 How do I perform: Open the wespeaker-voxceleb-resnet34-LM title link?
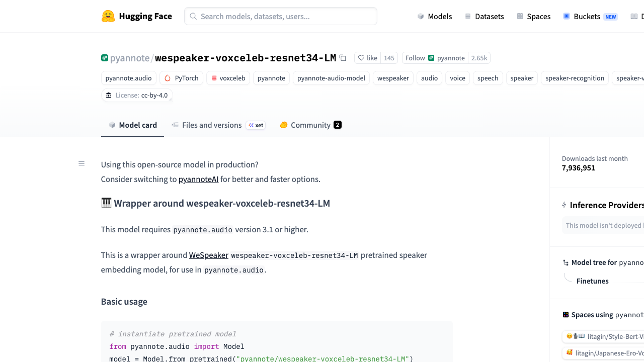click(x=246, y=58)
